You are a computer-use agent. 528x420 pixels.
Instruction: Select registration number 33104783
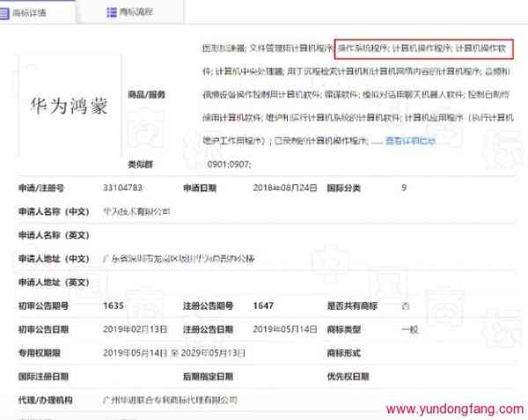click(122, 188)
